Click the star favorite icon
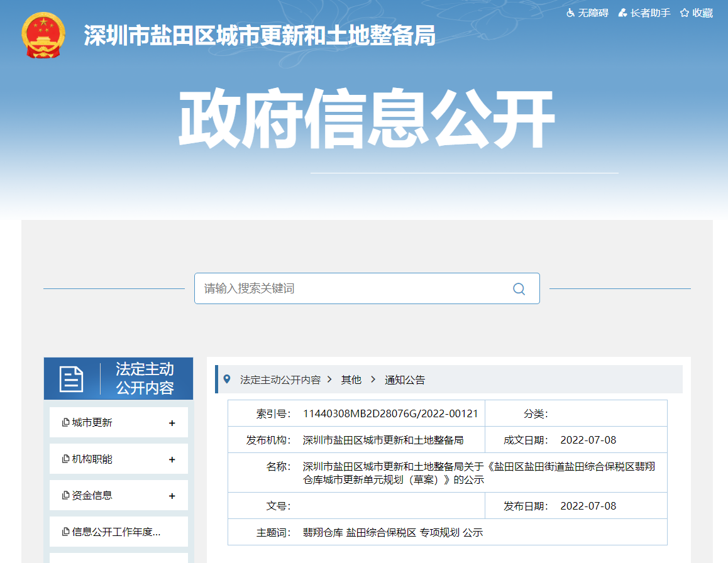The width and height of the screenshot is (728, 563). (685, 13)
